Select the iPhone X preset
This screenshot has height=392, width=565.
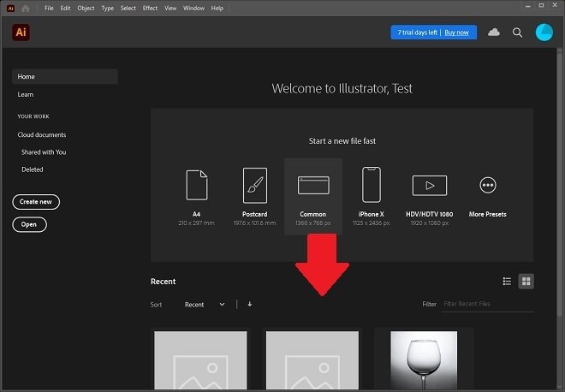(372, 197)
